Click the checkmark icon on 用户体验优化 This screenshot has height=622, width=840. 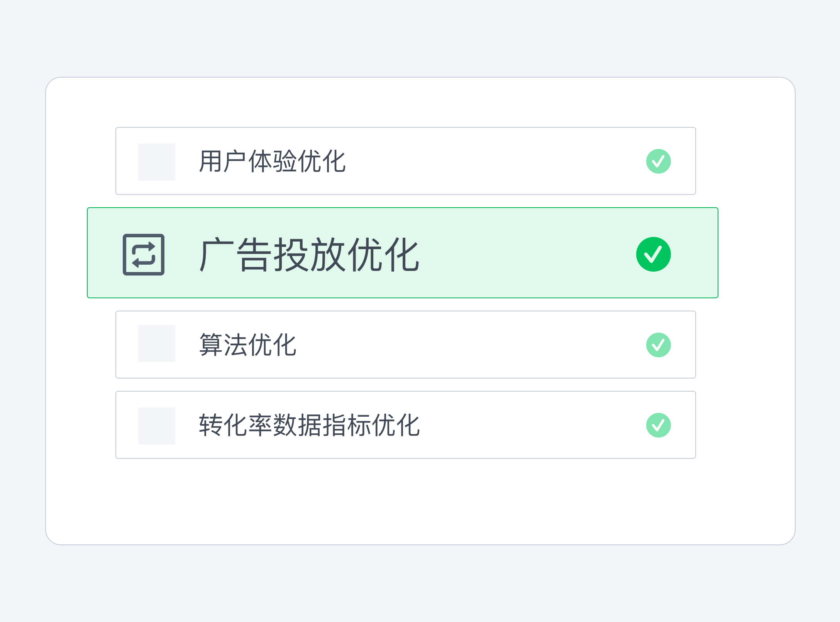coord(658,161)
